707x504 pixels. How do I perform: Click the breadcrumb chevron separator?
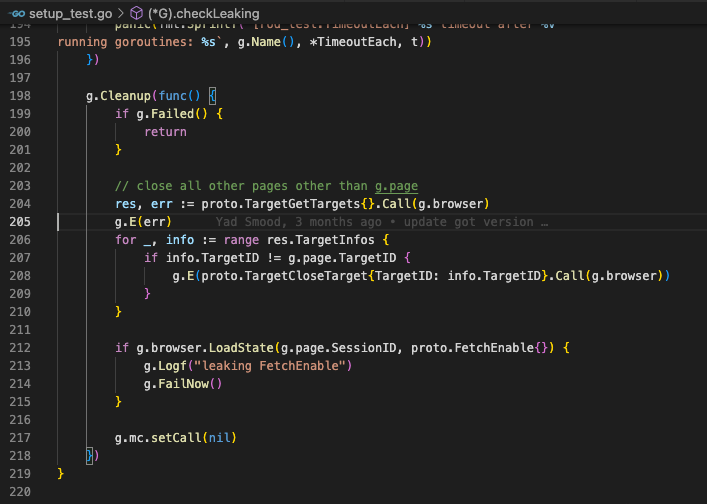[121, 14]
